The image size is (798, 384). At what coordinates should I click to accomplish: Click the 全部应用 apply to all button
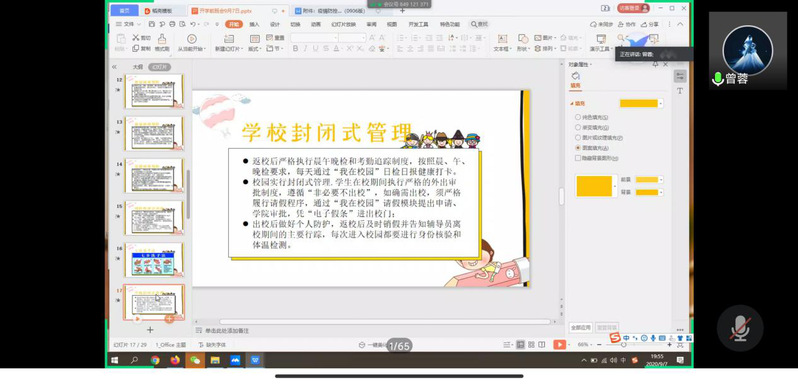[581, 327]
